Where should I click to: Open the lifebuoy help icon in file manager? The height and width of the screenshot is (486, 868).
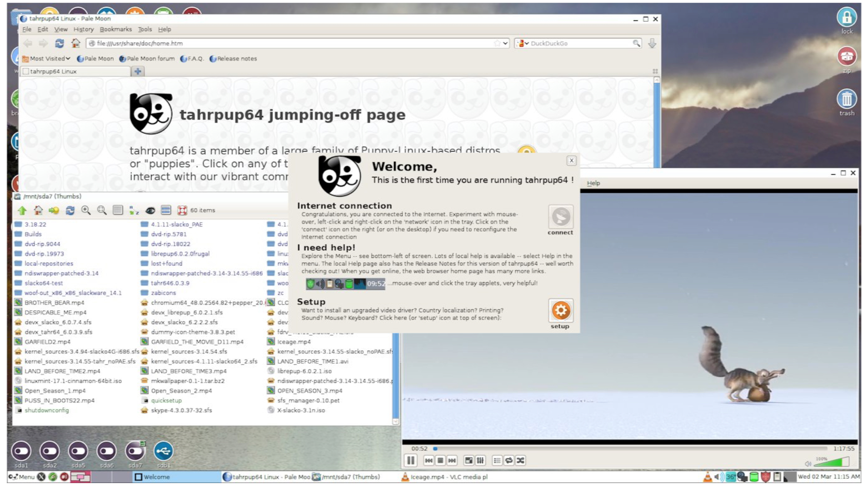[182, 210]
